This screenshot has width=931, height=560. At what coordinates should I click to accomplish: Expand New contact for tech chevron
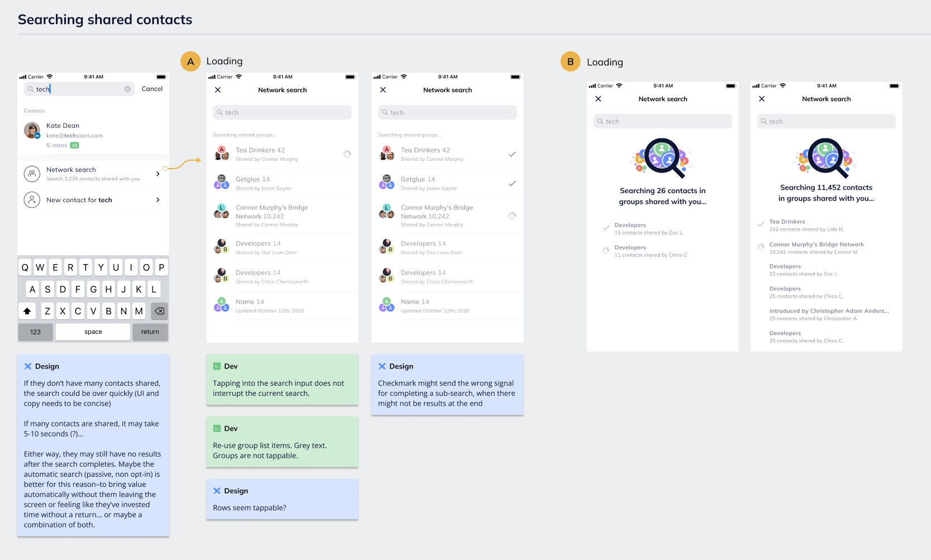point(158,200)
